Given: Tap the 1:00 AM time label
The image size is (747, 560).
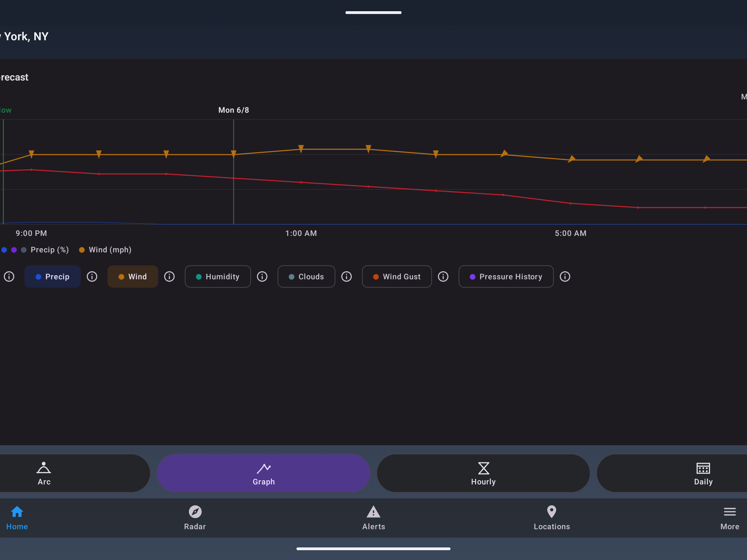Looking at the screenshot, I should click(x=301, y=233).
